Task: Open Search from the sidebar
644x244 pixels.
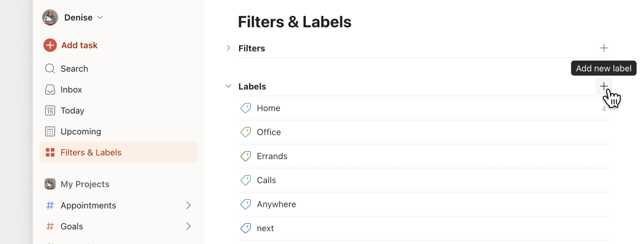Action: [x=74, y=69]
